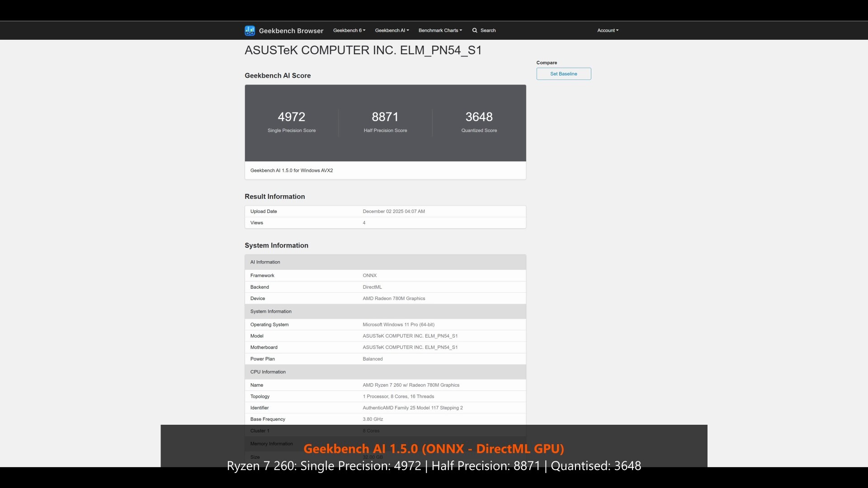
Task: Select the AI Information table header row
Action: 265,262
